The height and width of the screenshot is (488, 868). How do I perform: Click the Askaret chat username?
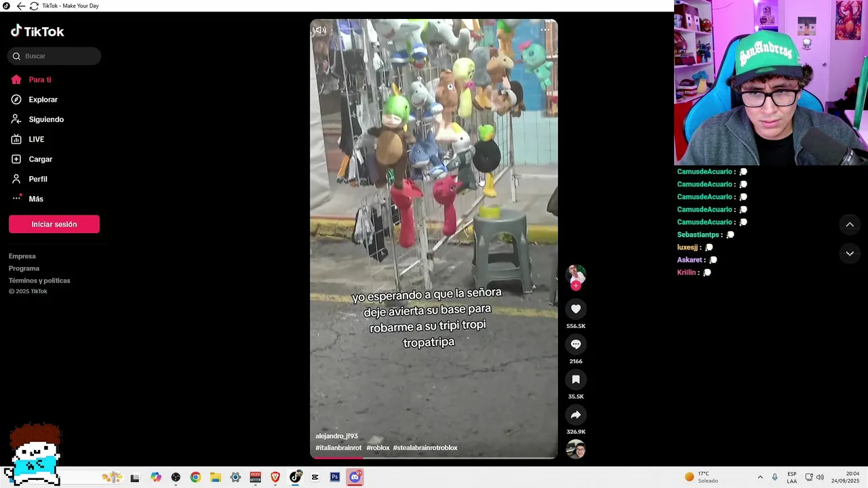690,260
